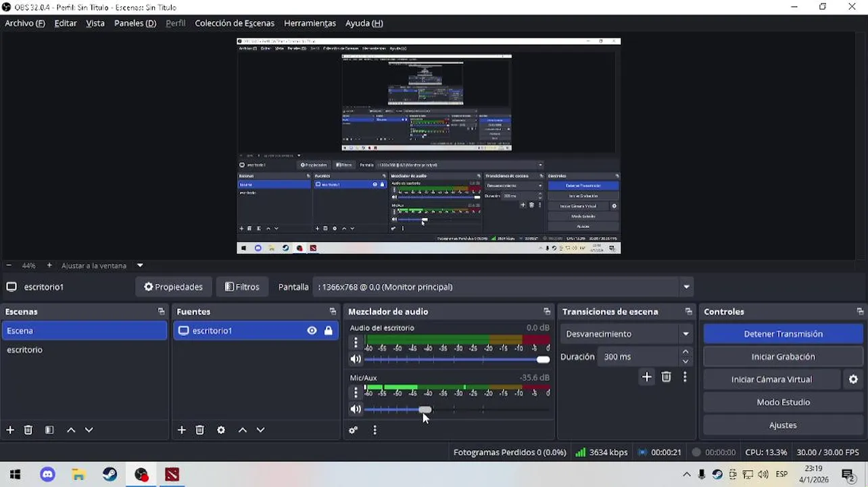Viewport: 868px width, 487px height.
Task: Mute the Mic/Aux channel
Action: click(x=356, y=409)
